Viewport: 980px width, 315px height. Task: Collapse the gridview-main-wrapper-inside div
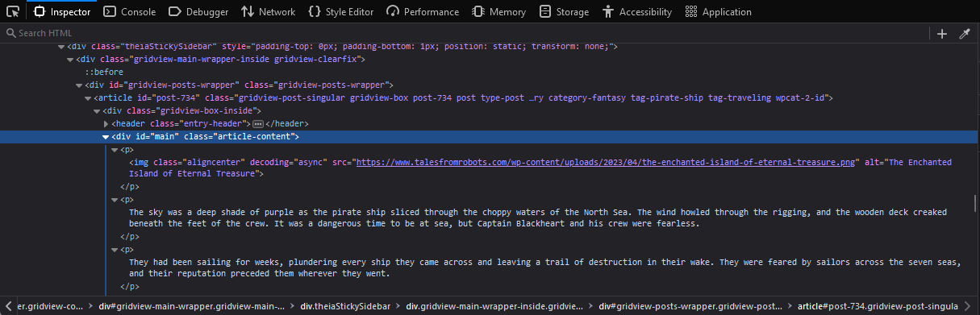70,60
